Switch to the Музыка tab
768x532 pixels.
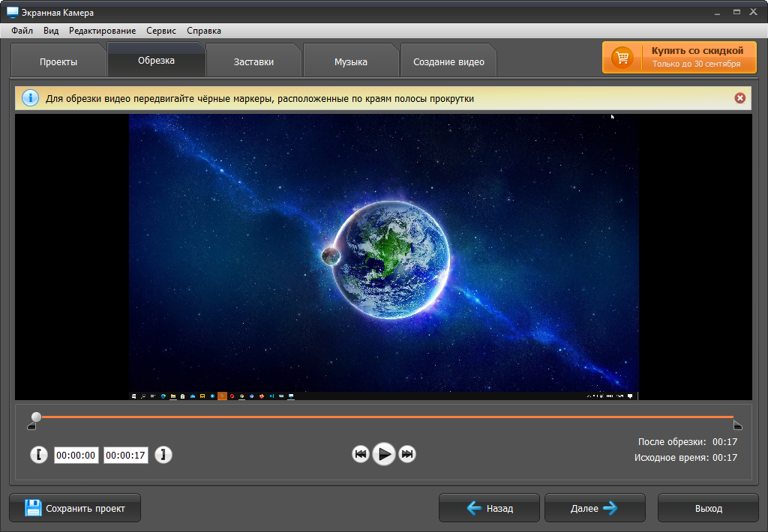pyautogui.click(x=351, y=61)
